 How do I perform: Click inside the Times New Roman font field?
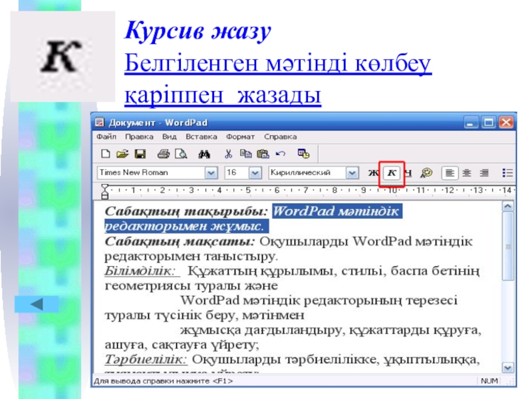152,173
